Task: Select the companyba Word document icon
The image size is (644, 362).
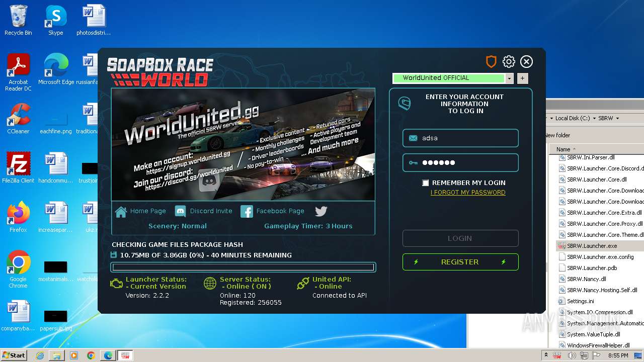Action: [18, 316]
